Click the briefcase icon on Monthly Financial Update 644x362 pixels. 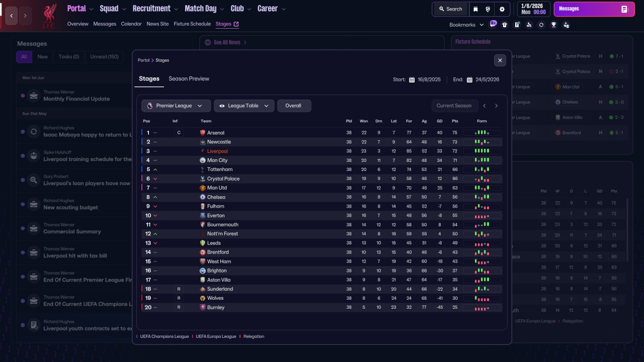click(34, 96)
